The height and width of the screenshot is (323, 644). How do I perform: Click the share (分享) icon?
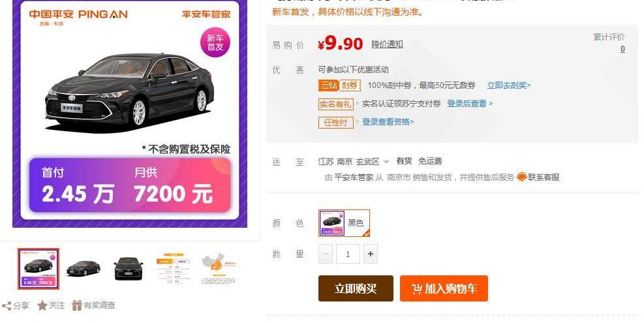pos(7,305)
